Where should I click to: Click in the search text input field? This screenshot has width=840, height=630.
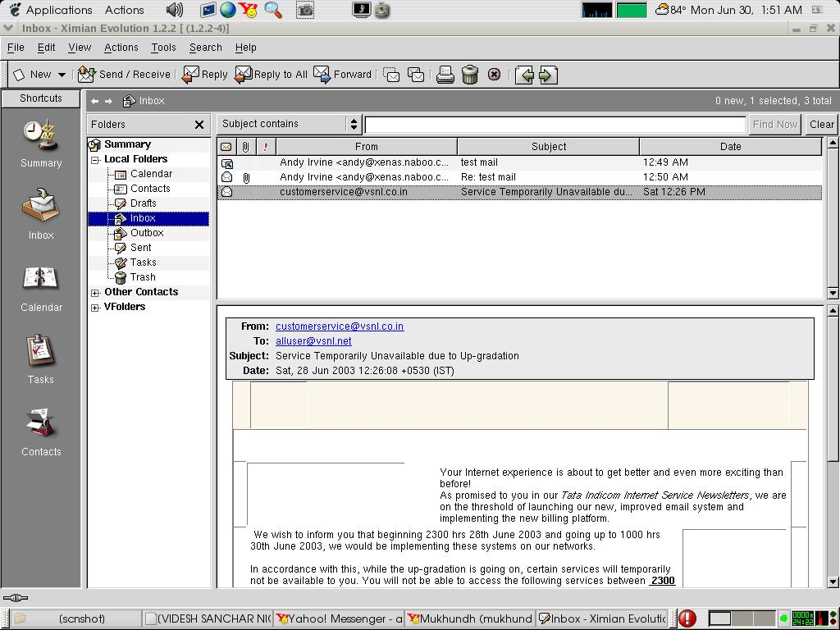click(x=555, y=125)
